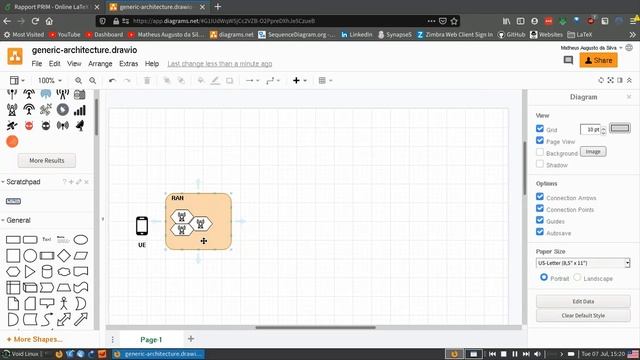
Task: Select the Portrait radio button
Action: tap(544, 278)
